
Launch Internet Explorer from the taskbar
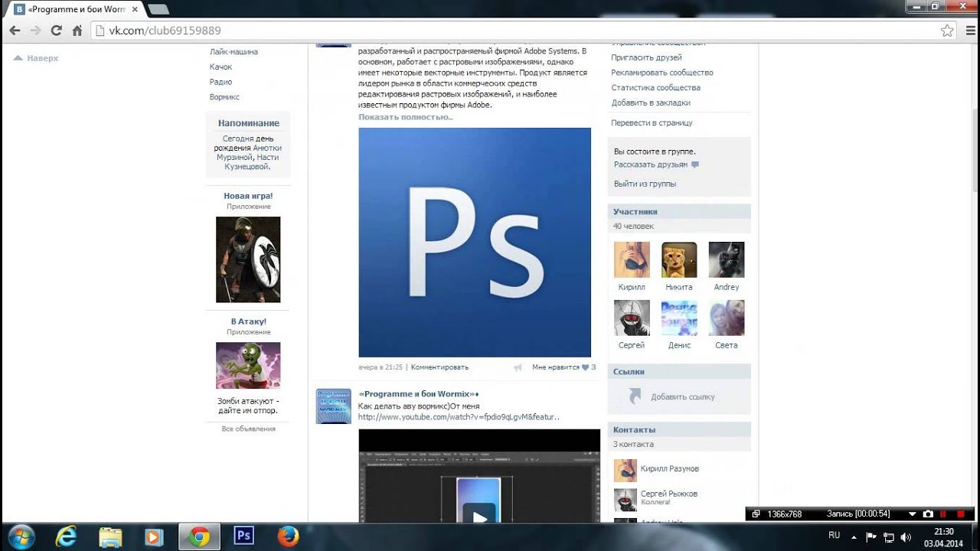(67, 536)
